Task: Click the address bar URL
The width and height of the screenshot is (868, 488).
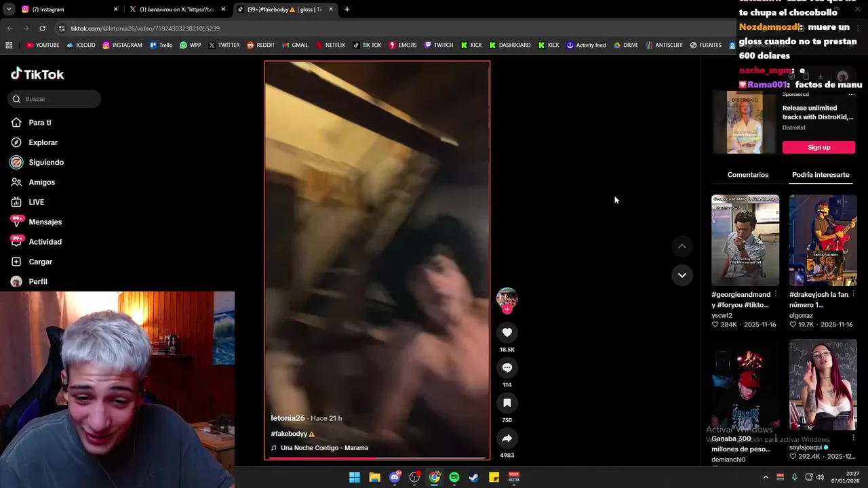Action: [x=145, y=28]
